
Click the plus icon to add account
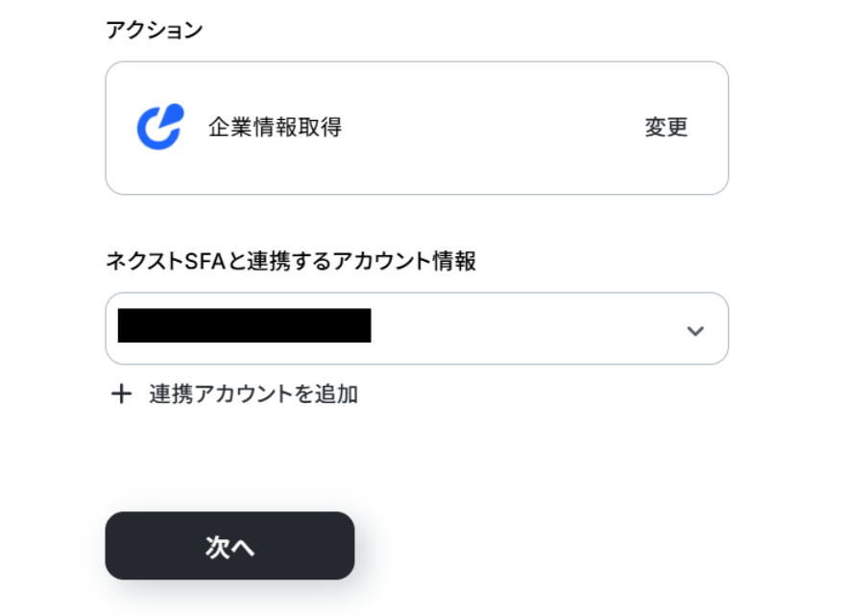point(121,394)
